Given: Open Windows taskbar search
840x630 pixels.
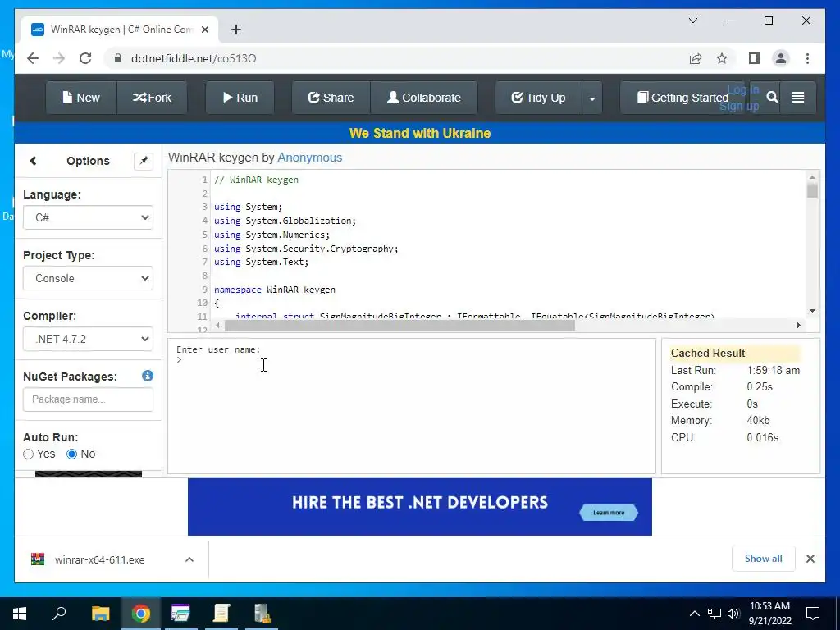Looking at the screenshot, I should (x=59, y=614).
